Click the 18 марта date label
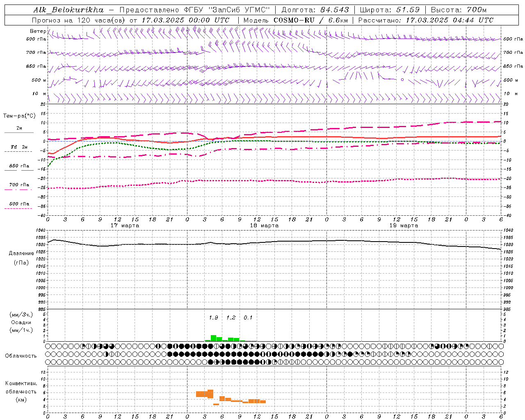525x420 pixels. click(264, 226)
